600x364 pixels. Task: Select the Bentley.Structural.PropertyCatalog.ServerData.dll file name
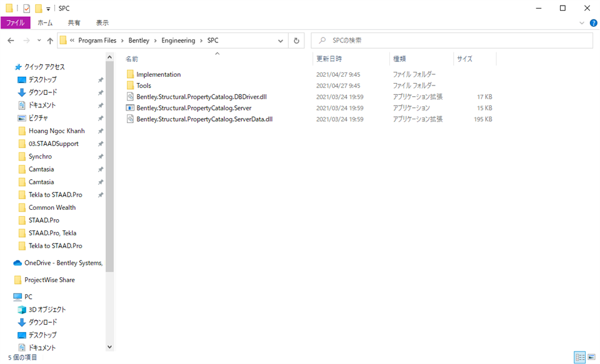pyautogui.click(x=204, y=119)
